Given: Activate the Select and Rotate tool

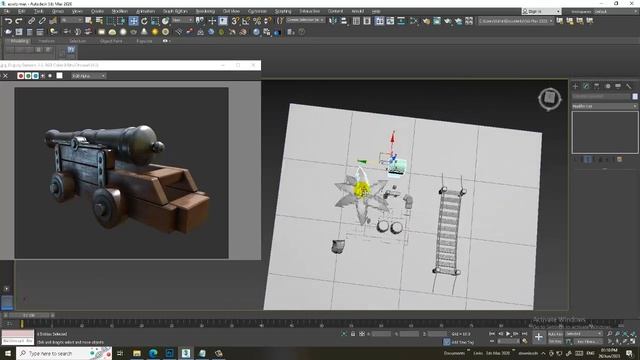Looking at the screenshot, I should click(144, 21).
